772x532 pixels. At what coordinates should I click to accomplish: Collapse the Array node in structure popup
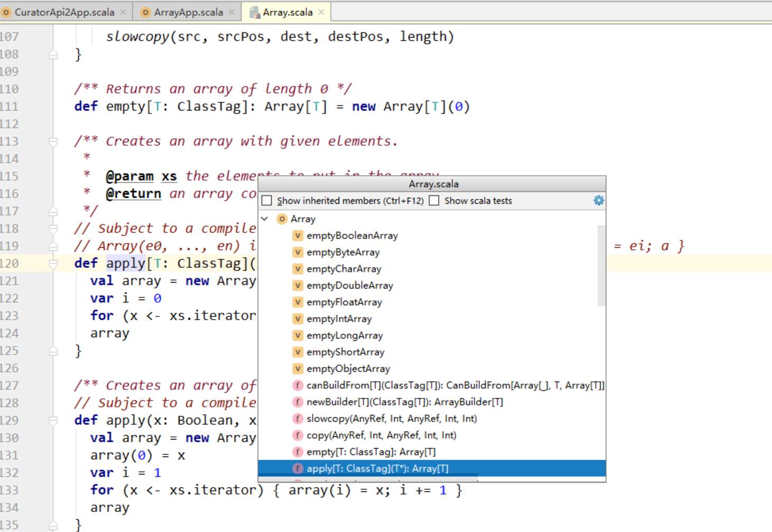tap(265, 219)
